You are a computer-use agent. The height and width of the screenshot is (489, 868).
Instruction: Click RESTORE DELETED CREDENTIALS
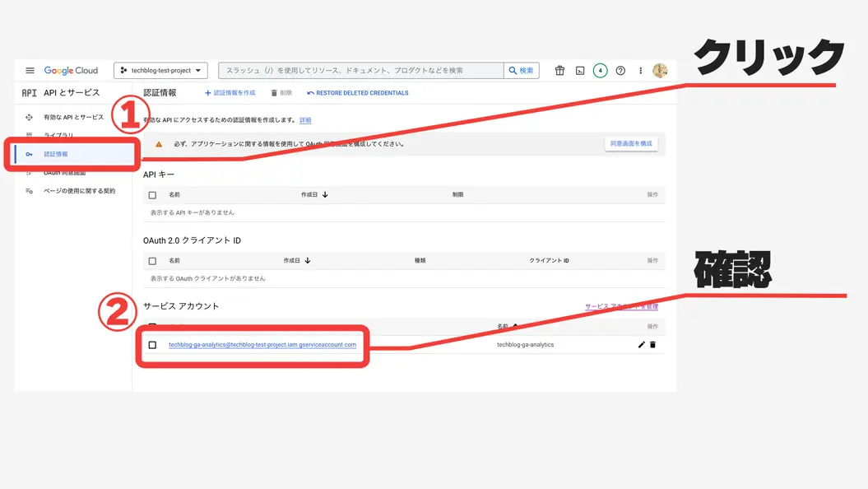click(358, 93)
